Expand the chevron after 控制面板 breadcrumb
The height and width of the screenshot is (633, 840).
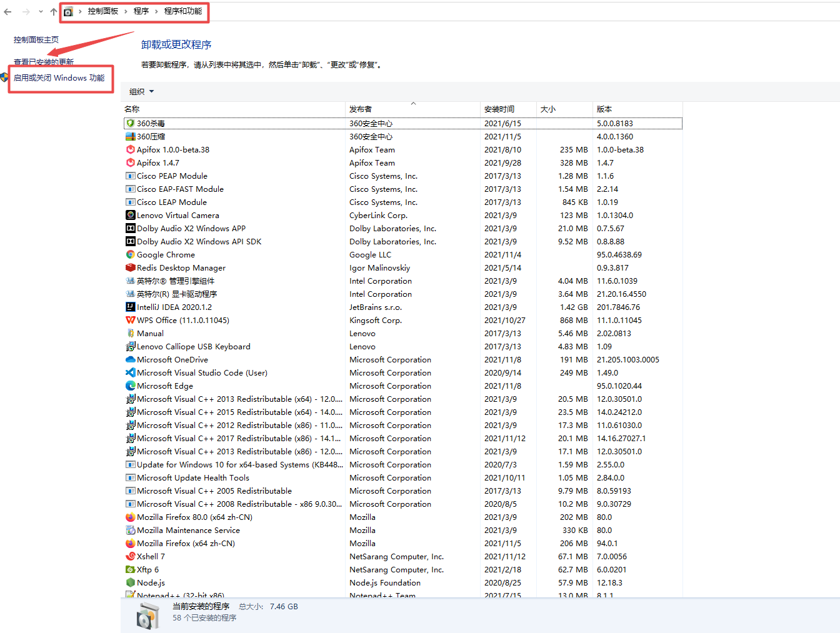tap(126, 11)
